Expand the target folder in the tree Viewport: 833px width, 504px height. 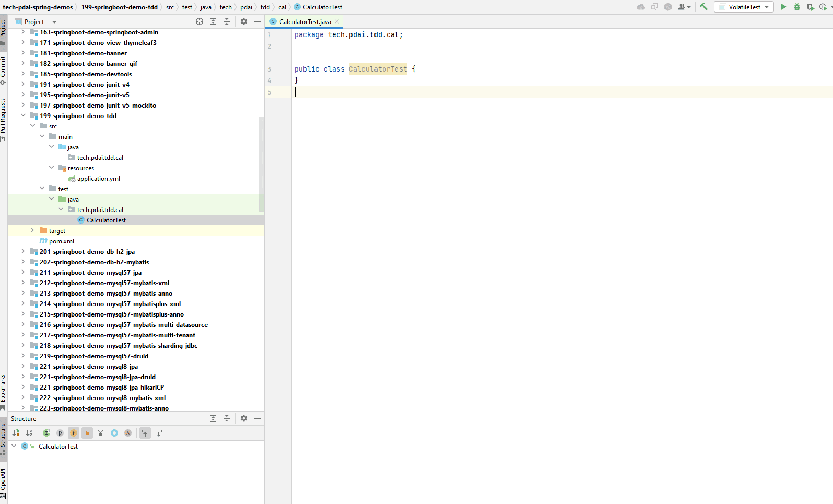coord(32,230)
